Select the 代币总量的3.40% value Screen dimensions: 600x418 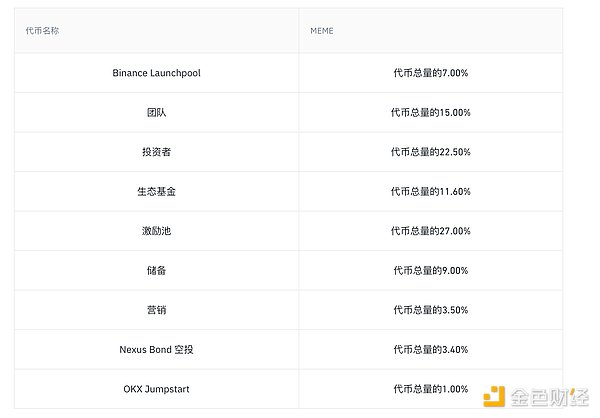click(x=430, y=349)
